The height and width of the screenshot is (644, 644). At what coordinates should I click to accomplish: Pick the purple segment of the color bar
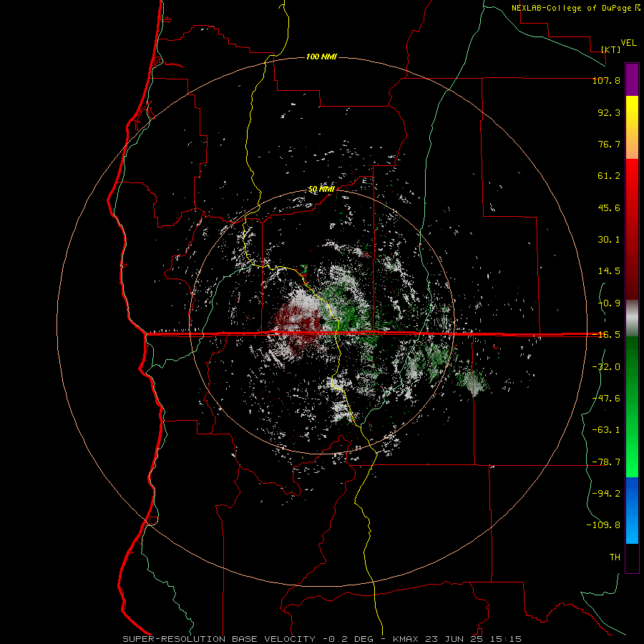632,79
